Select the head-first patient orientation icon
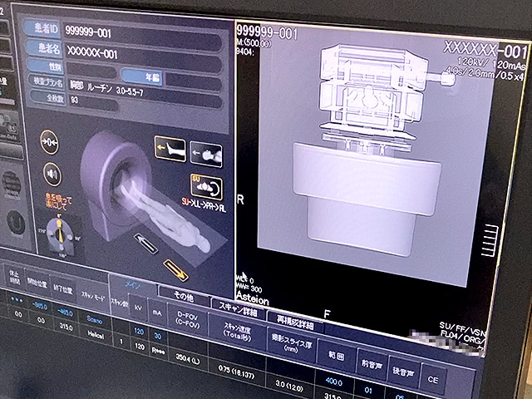 pyautogui.click(x=207, y=154)
